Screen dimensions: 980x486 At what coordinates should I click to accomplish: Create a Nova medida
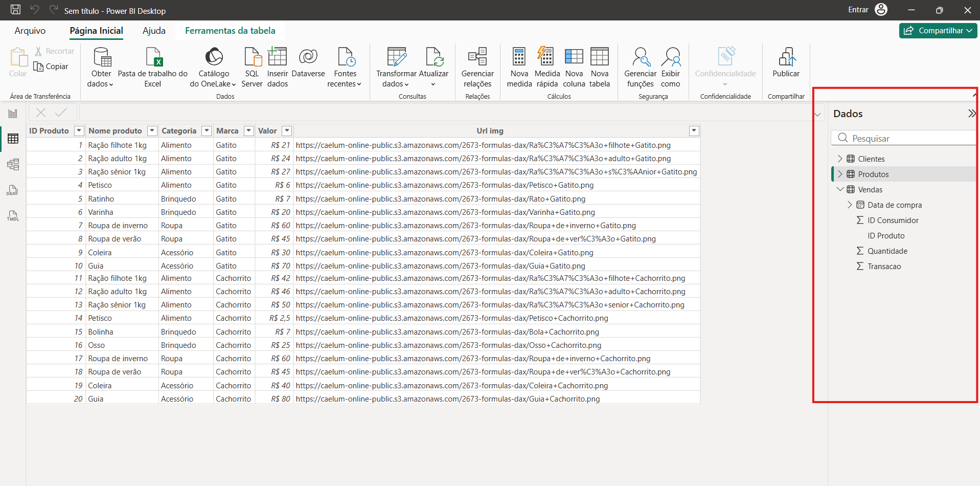coord(519,68)
